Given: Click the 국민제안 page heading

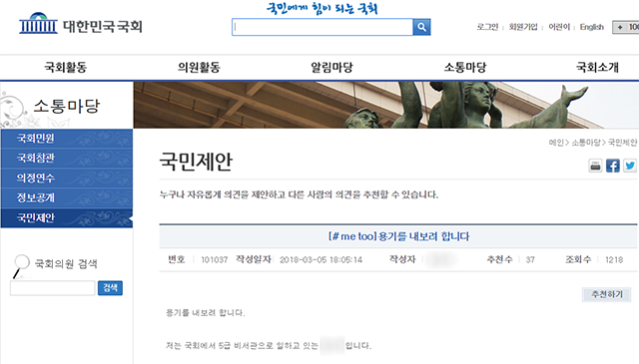Looking at the screenshot, I should 196,162.
